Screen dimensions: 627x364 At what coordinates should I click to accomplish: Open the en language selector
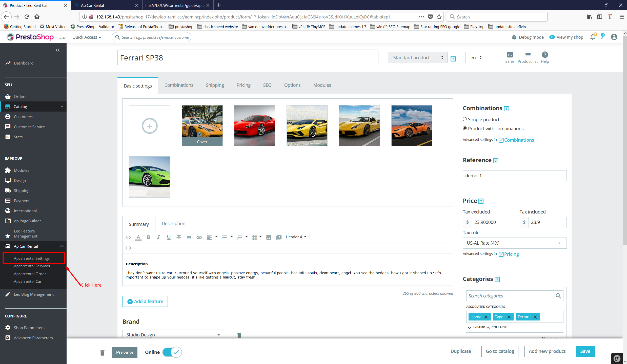pos(475,57)
